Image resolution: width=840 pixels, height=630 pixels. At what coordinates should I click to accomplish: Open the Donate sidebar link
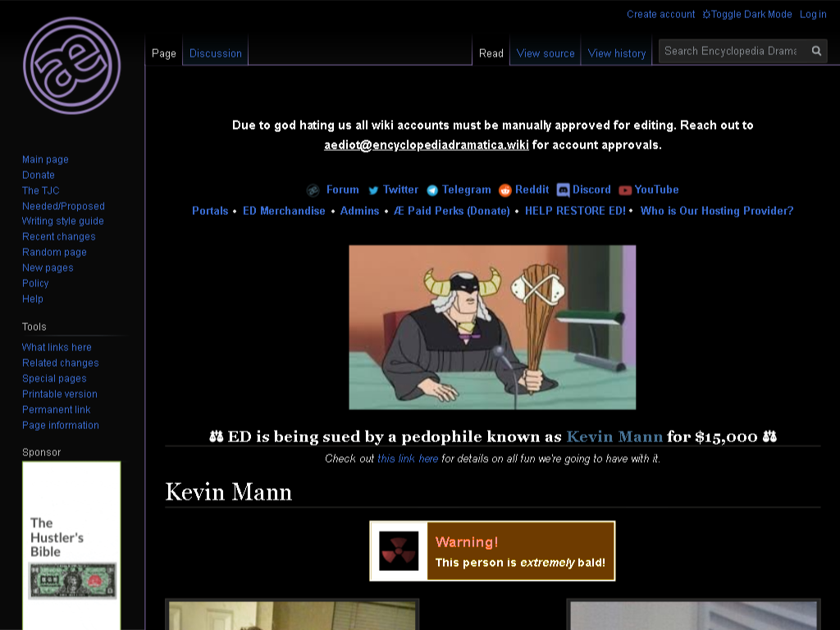click(x=39, y=176)
